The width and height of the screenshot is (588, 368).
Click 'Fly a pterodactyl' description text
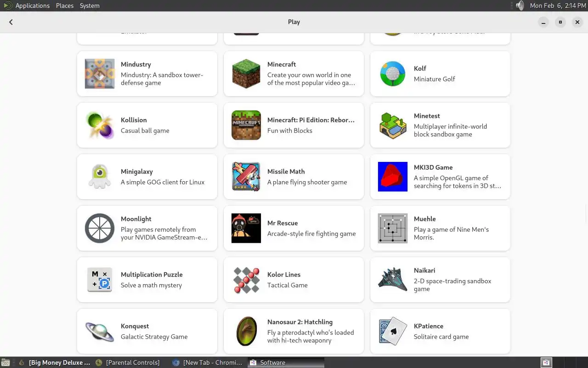pyautogui.click(x=311, y=336)
